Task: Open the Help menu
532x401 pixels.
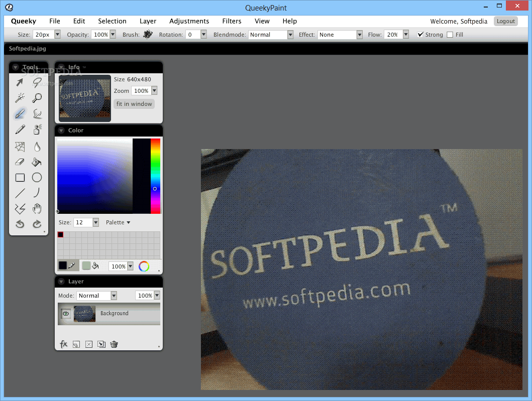Action: (x=290, y=21)
